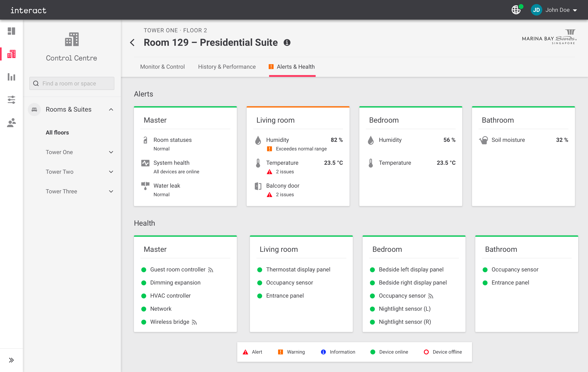Open Bedside right display panel device
The width and height of the screenshot is (588, 372).
tap(413, 282)
